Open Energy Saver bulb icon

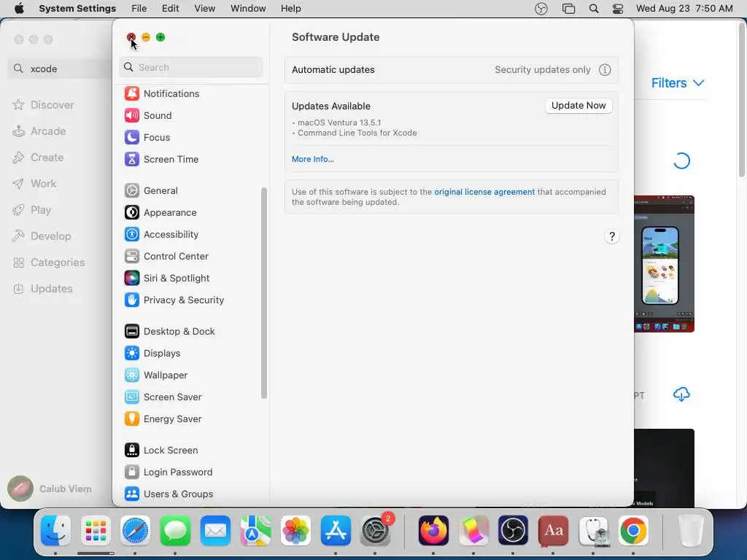(x=132, y=419)
